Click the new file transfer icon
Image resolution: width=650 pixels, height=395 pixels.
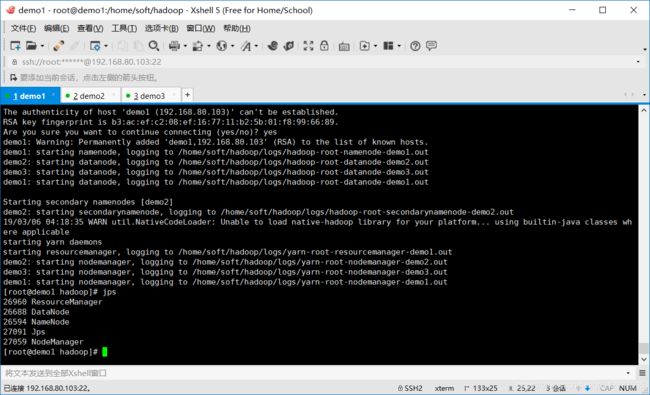(x=364, y=46)
